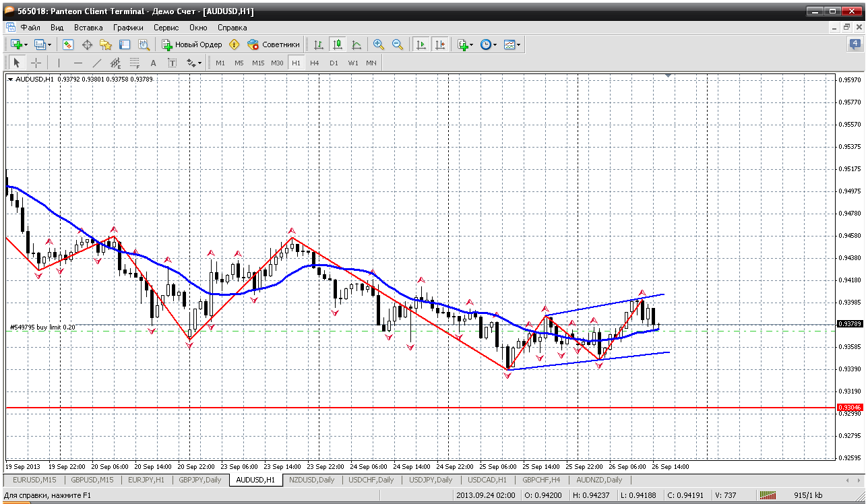Select the Trendline drawing tool
The image size is (868, 504).
(x=96, y=63)
